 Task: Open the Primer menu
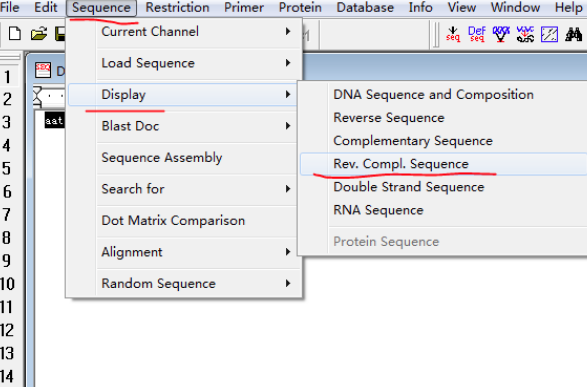[x=244, y=7]
